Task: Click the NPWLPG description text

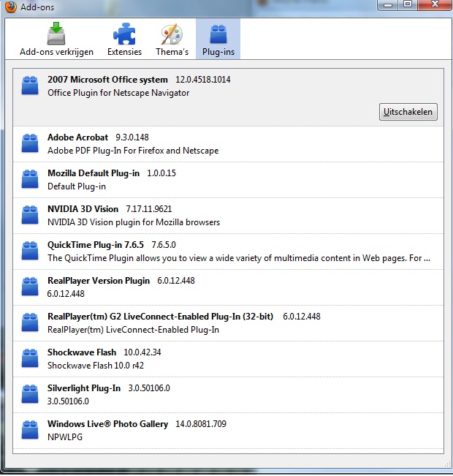Action: tap(65, 437)
